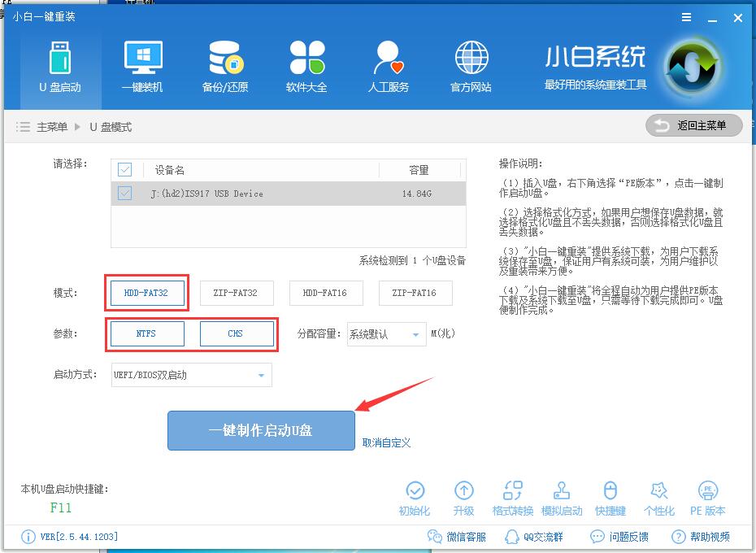Screen dimensions: 756x553
Task: Open the 分配容量 capacity dropdown
Action: pyautogui.click(x=387, y=333)
